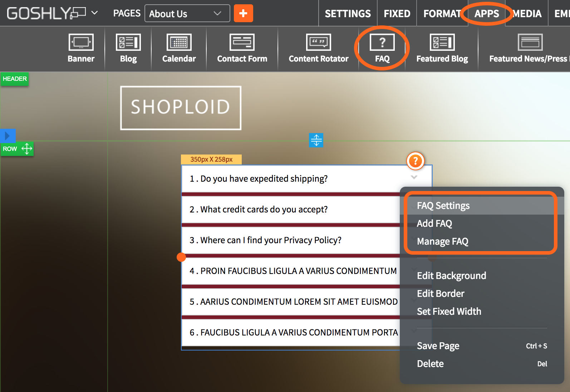
Task: Click the orange FAQ help badge
Action: point(416,161)
